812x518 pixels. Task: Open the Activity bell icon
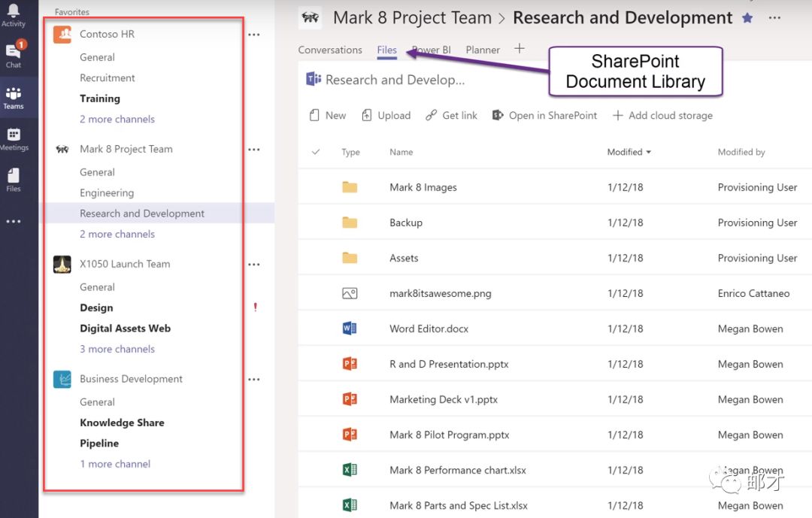click(14, 14)
